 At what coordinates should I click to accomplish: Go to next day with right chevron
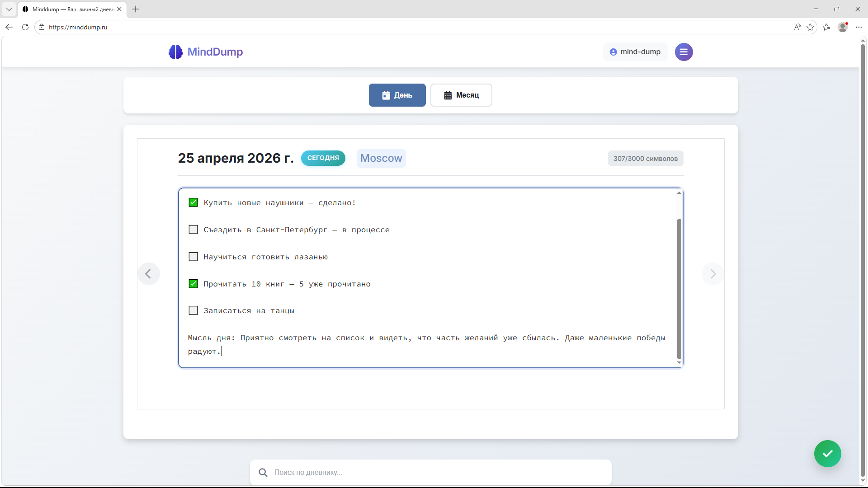712,274
